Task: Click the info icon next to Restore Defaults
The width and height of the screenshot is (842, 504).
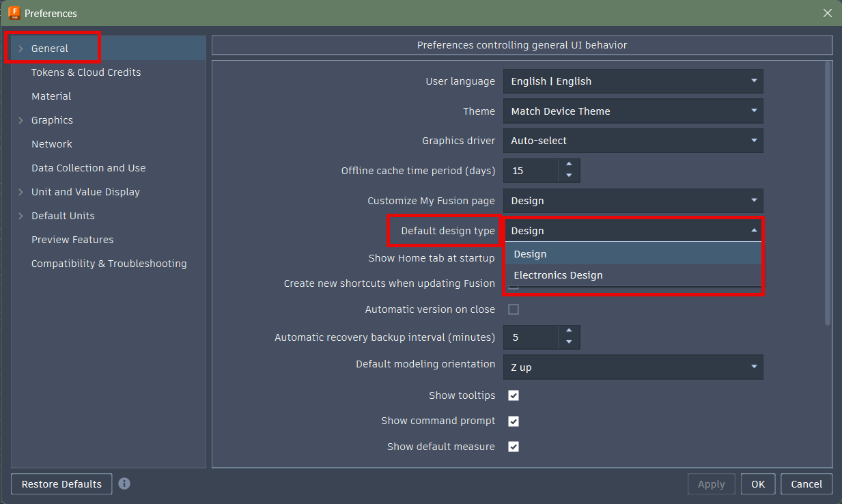Action: (x=124, y=484)
